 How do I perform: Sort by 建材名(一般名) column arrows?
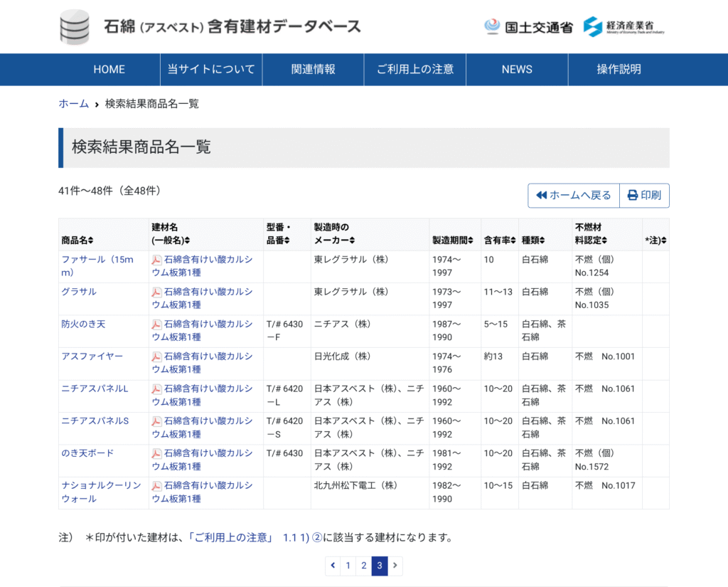187,240
